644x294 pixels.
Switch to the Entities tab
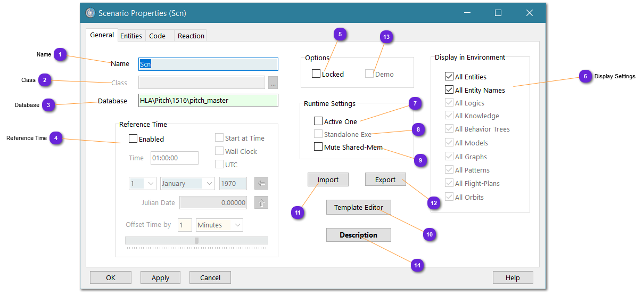tap(131, 36)
